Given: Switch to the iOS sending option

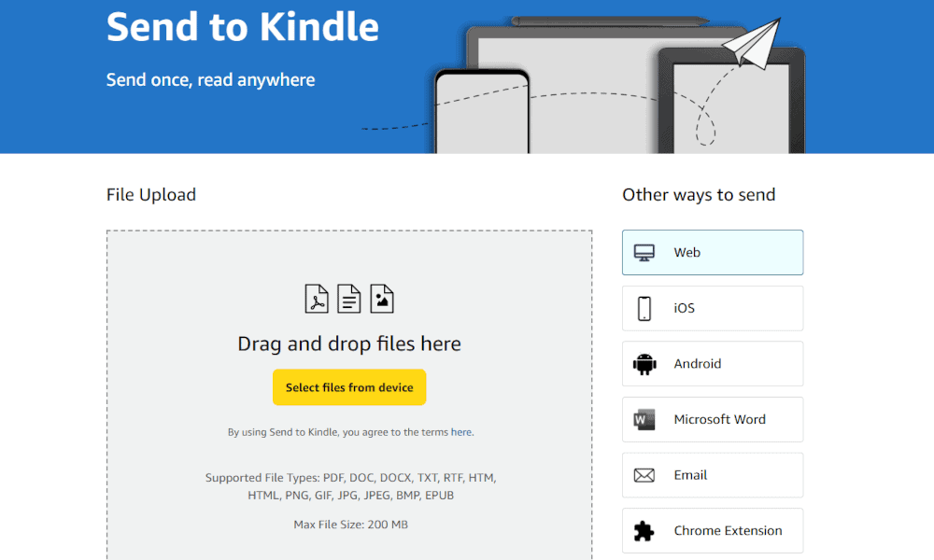Looking at the screenshot, I should [x=713, y=308].
